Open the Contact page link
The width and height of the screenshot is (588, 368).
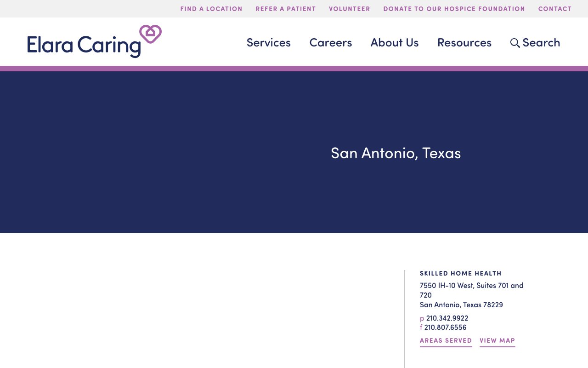(555, 9)
